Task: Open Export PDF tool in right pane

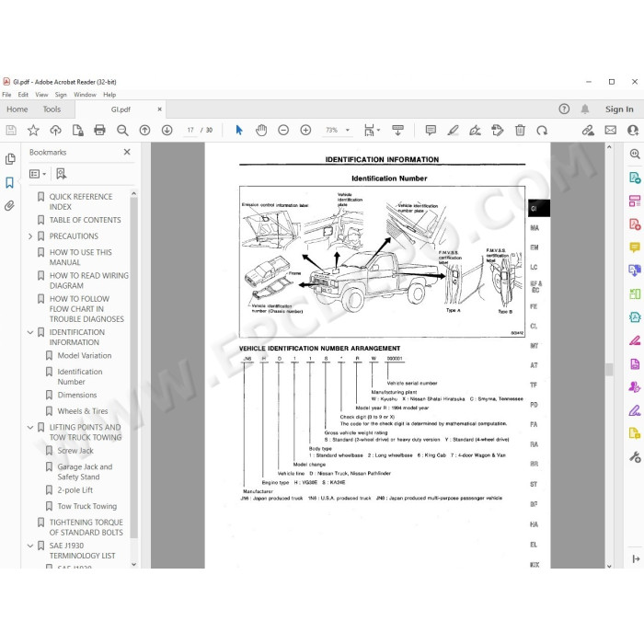Action: click(635, 178)
